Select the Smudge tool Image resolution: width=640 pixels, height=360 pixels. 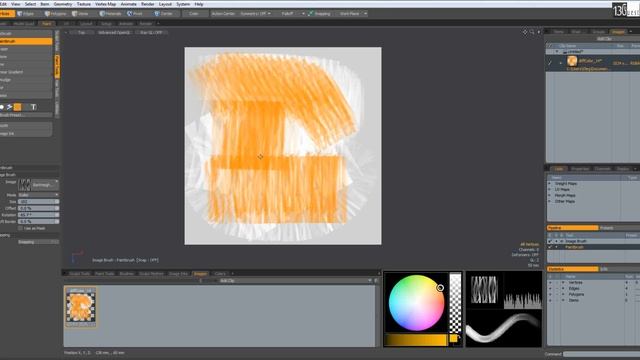tap(26, 80)
